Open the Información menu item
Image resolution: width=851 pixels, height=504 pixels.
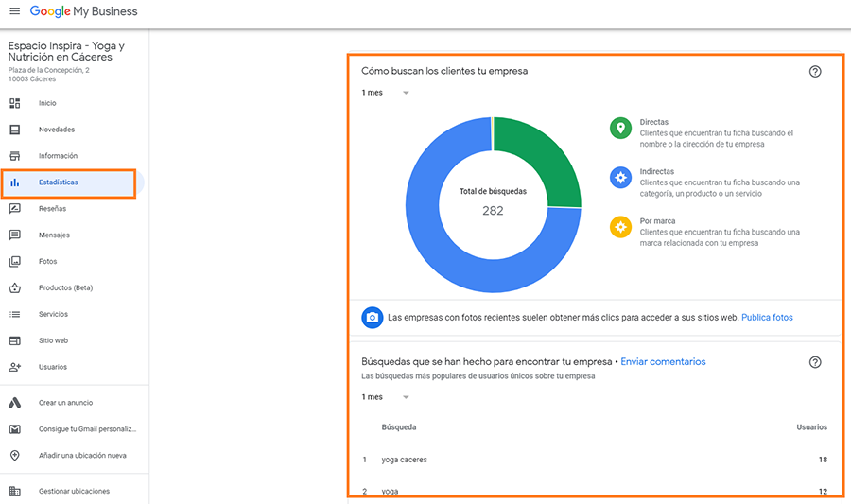point(58,156)
